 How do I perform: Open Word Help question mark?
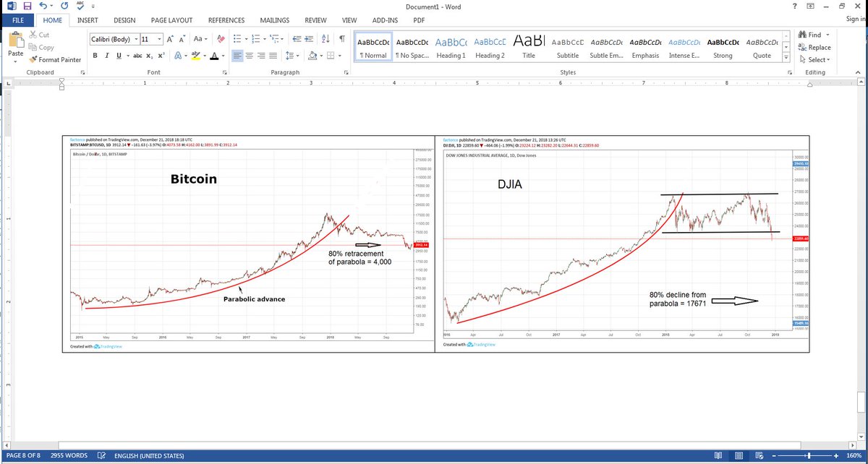795,6
